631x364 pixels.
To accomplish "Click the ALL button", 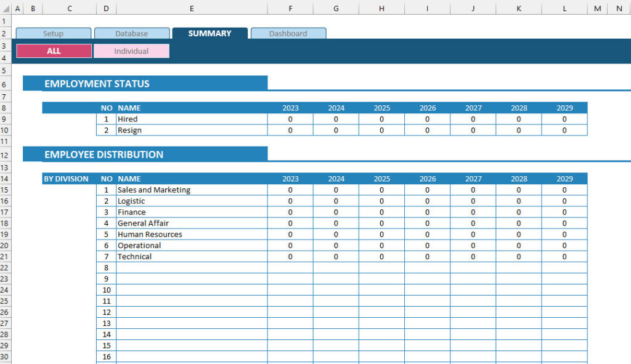I will point(54,51).
